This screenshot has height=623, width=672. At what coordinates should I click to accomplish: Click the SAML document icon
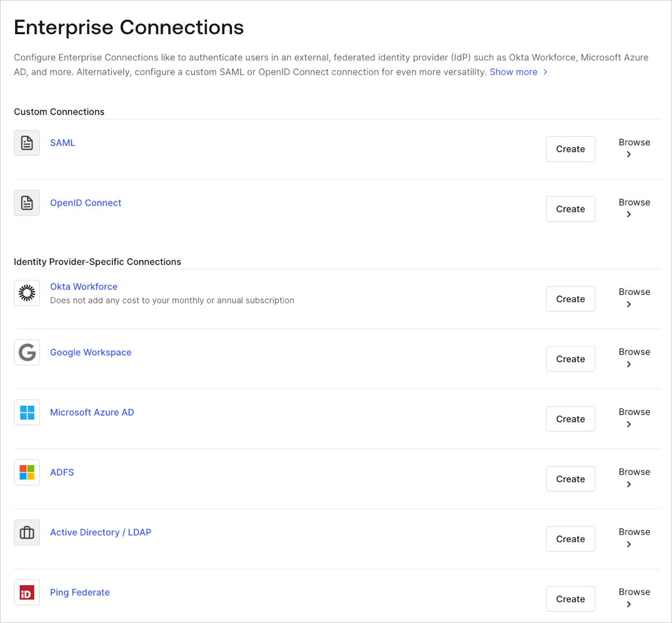(27, 143)
